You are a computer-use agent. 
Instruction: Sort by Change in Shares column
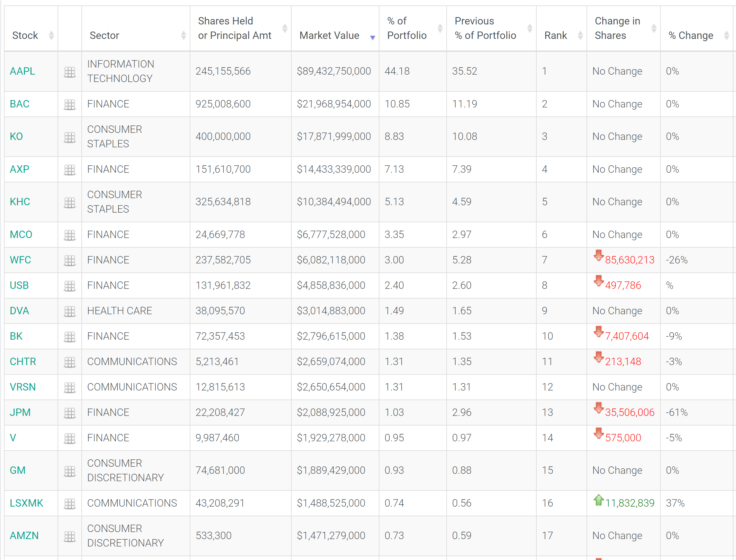point(623,29)
